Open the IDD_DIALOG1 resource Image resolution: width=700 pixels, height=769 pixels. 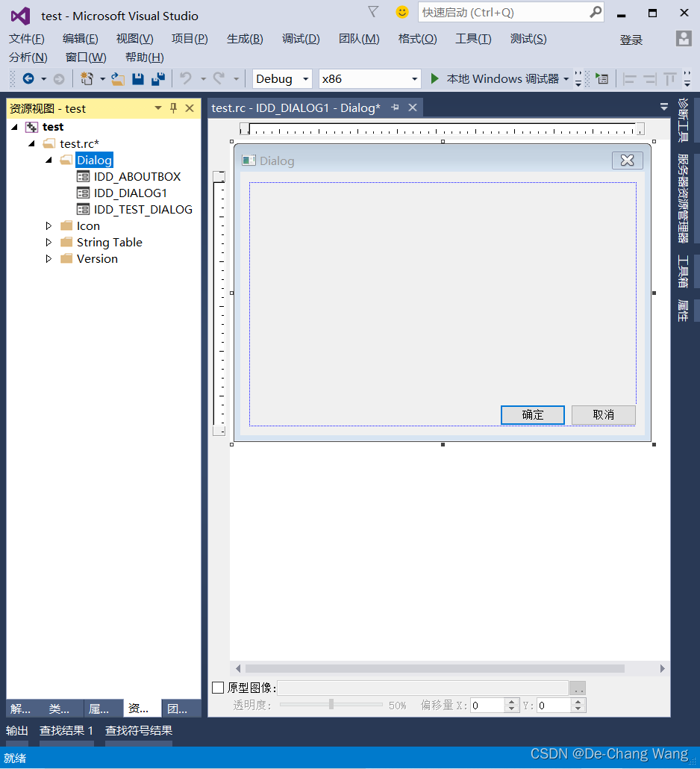[131, 193]
